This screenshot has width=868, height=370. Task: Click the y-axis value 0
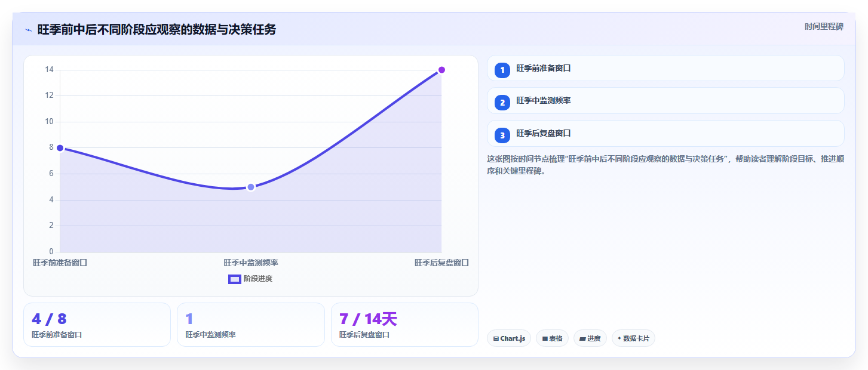coord(51,251)
